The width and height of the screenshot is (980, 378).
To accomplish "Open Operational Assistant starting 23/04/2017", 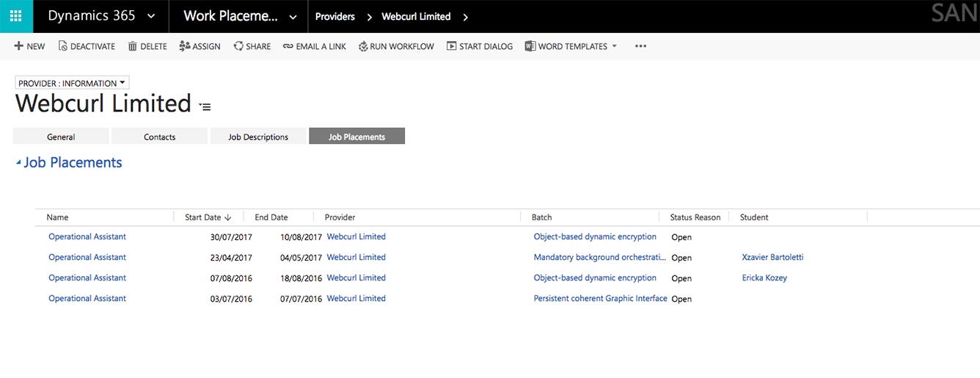I will pyautogui.click(x=87, y=257).
